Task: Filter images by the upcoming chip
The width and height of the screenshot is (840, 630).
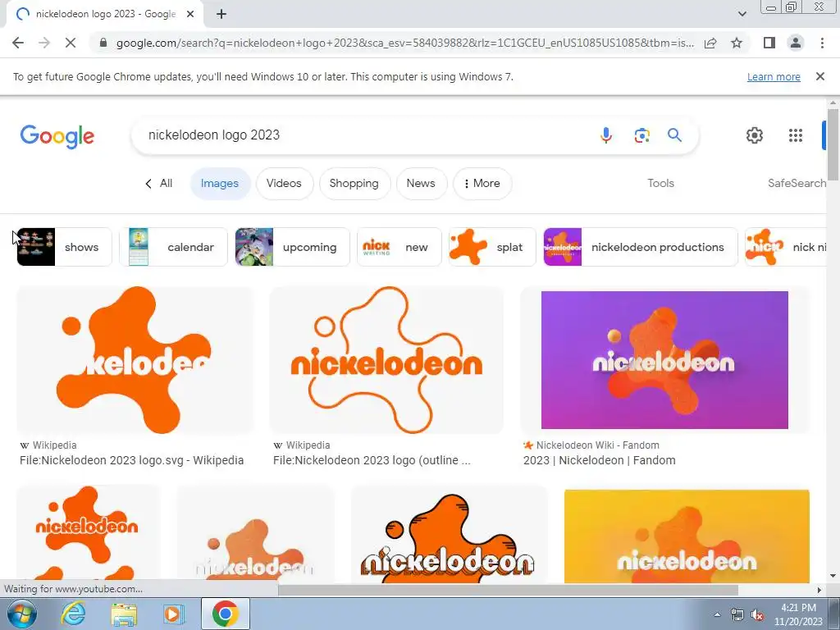Action: tap(292, 247)
